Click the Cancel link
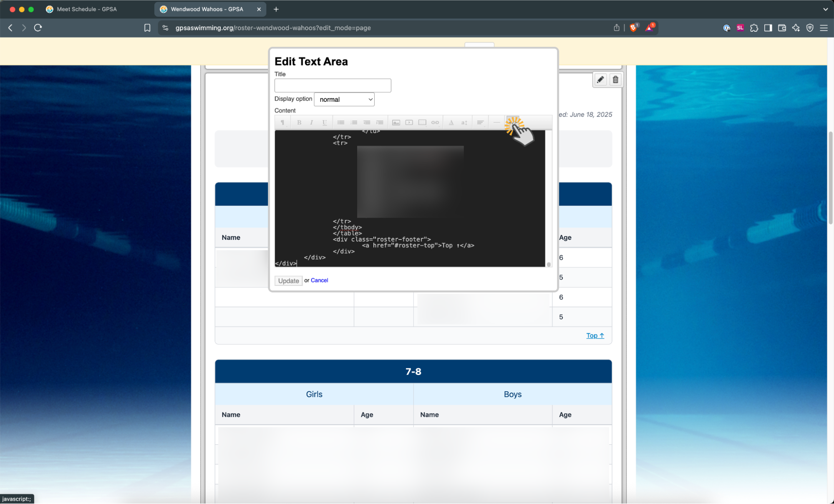 click(319, 280)
